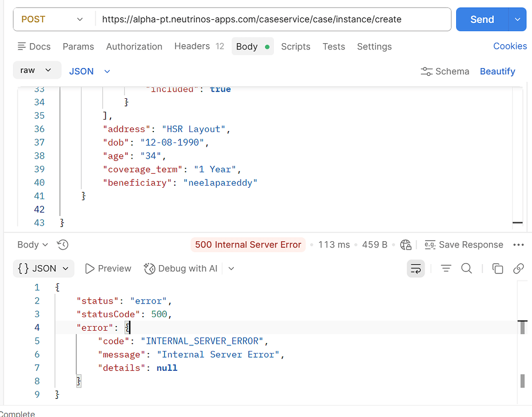Viewport: 532px width, 417px height.
Task: Toggle the word wrap icon in response
Action: click(416, 269)
